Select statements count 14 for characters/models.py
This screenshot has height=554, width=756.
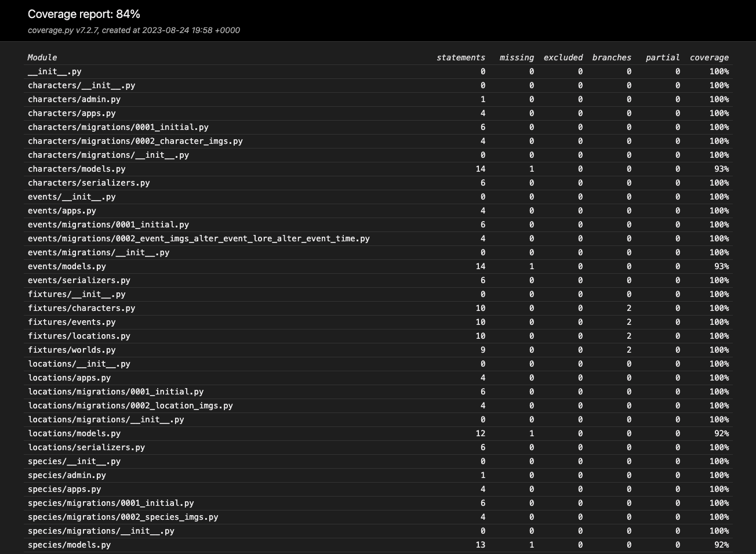coord(481,169)
